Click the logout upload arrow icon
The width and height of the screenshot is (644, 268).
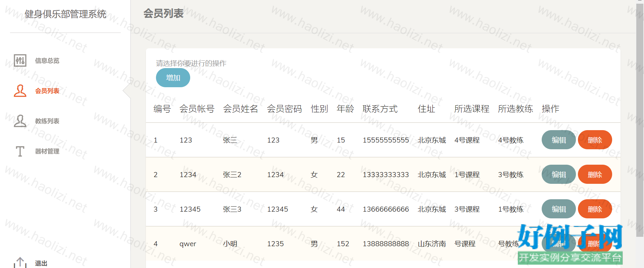coord(20,263)
